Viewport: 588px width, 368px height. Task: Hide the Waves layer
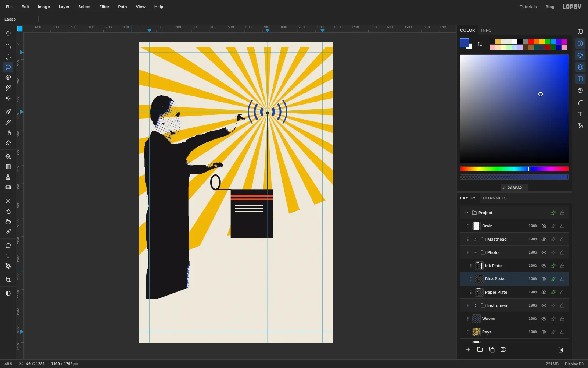point(544,319)
